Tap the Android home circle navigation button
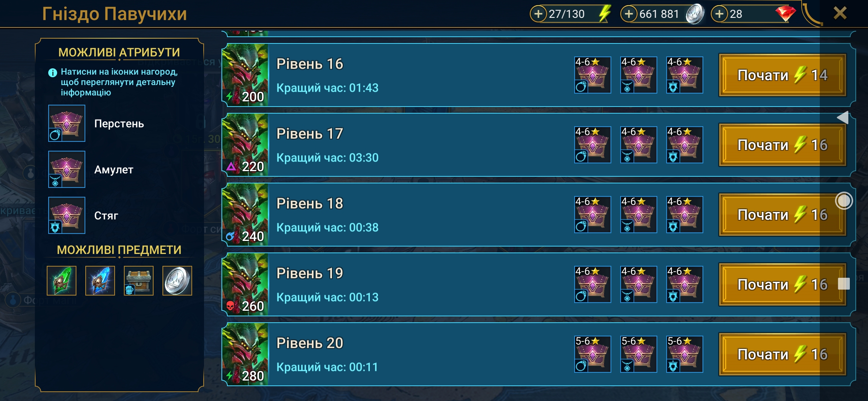The image size is (868, 401). 844,201
